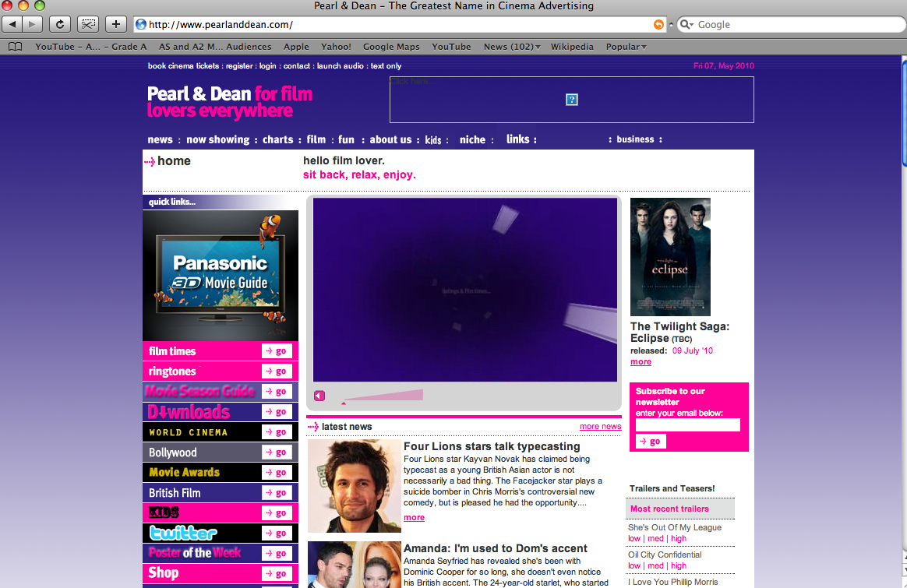Click go next to Movie Awards
The height and width of the screenshot is (588, 907).
tap(277, 473)
